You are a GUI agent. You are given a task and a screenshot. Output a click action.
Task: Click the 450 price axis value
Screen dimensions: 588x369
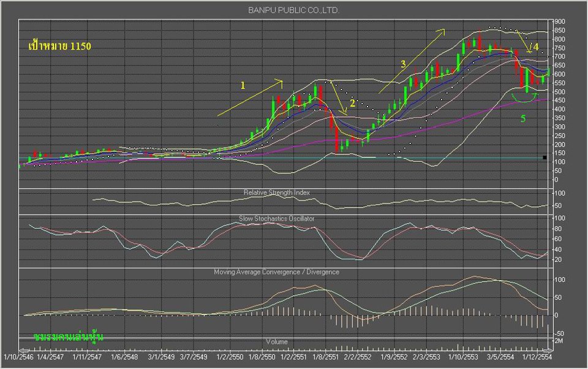point(559,101)
